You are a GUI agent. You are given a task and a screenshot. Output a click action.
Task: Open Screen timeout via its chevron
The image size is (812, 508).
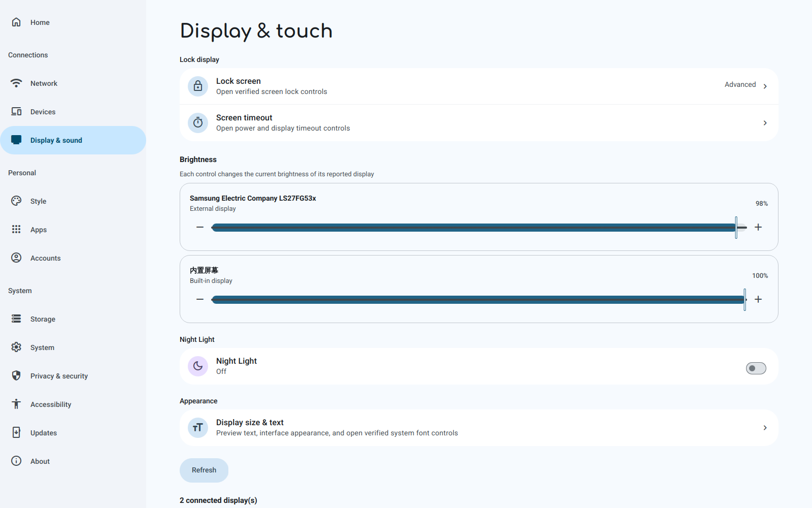[765, 123]
